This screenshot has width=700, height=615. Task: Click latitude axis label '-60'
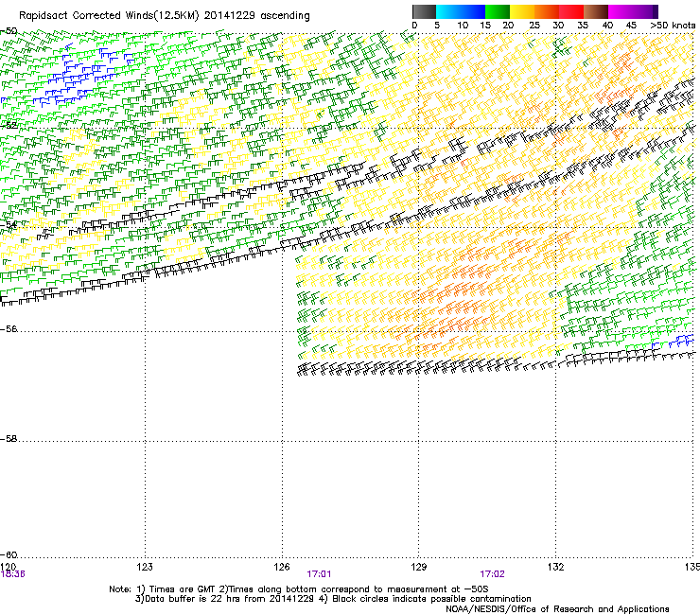pos(9,555)
